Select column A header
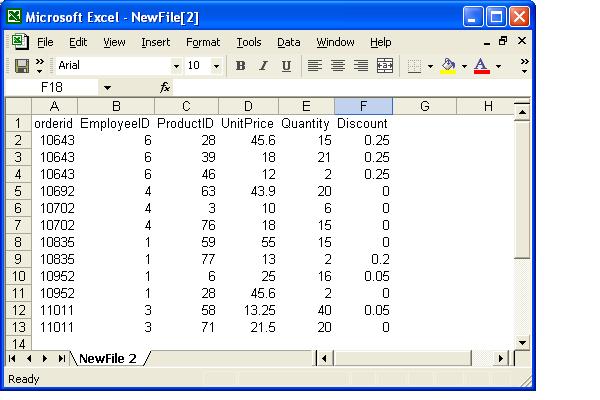Viewport: 600px width, 400px height. click(x=54, y=106)
